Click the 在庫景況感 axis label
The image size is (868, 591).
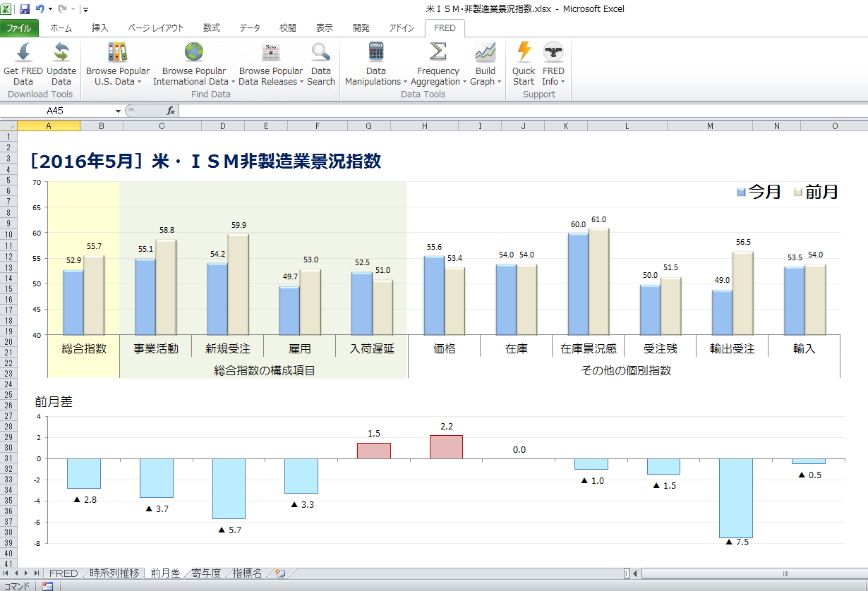click(589, 348)
